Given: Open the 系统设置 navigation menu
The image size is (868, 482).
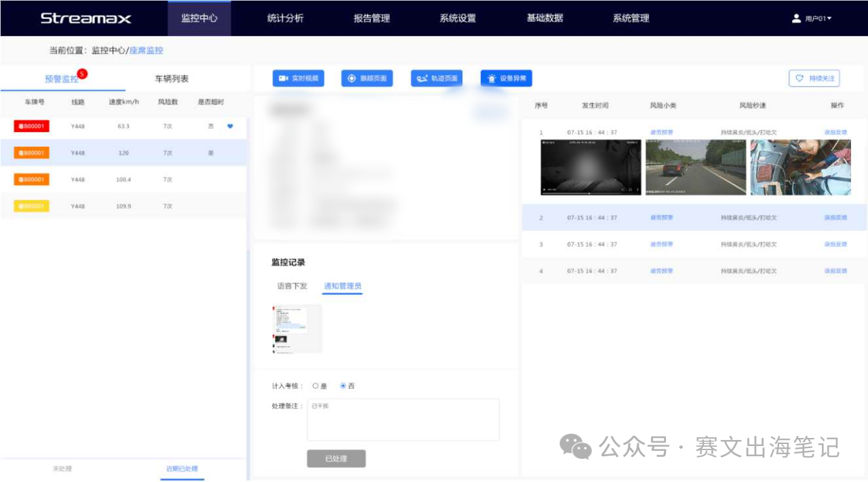Looking at the screenshot, I should click(x=458, y=18).
